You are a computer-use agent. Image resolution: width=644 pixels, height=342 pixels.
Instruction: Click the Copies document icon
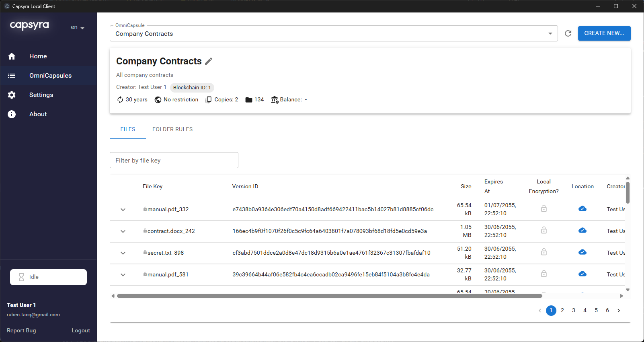coord(208,100)
